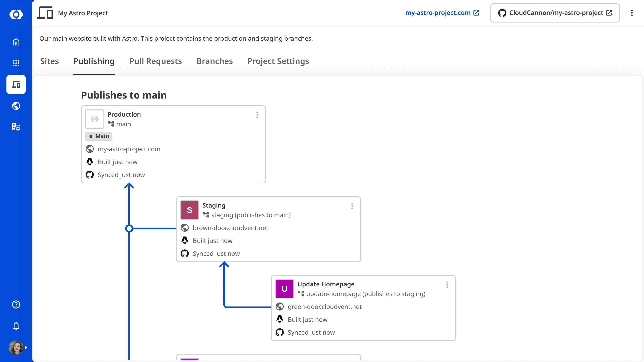Click the branch icon beside 'main'

[x=111, y=124]
